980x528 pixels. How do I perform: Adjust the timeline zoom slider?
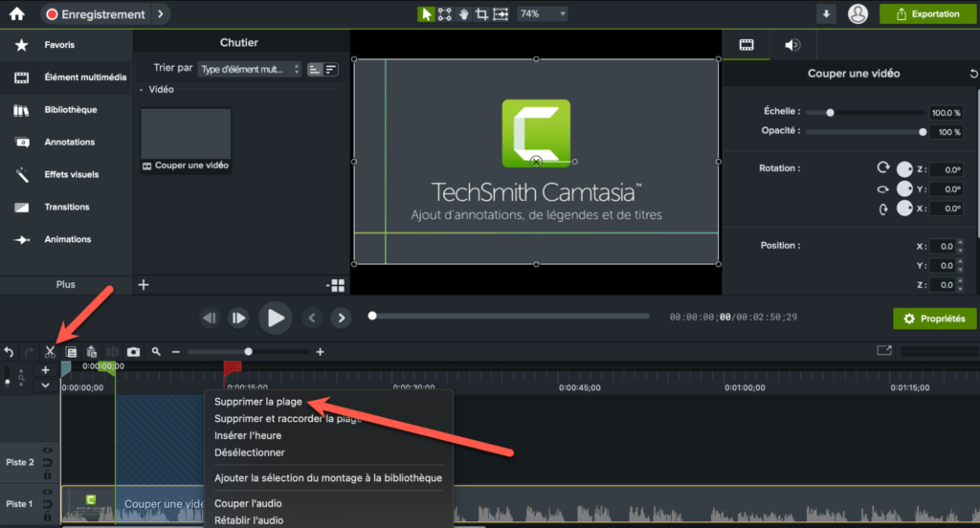click(x=248, y=352)
